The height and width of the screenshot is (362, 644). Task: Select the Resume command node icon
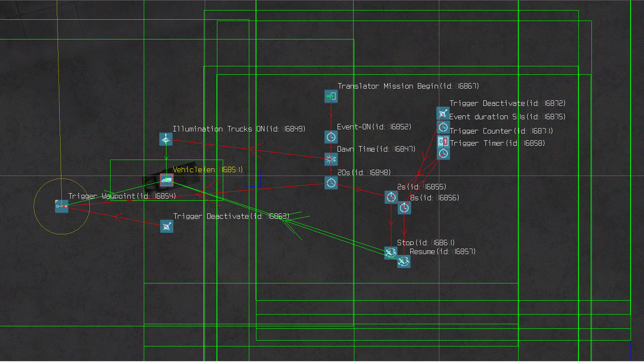point(404,261)
